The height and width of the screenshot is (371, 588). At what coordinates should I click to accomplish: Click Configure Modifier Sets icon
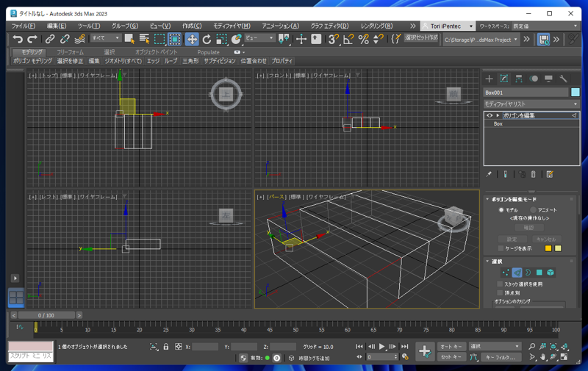(x=550, y=174)
